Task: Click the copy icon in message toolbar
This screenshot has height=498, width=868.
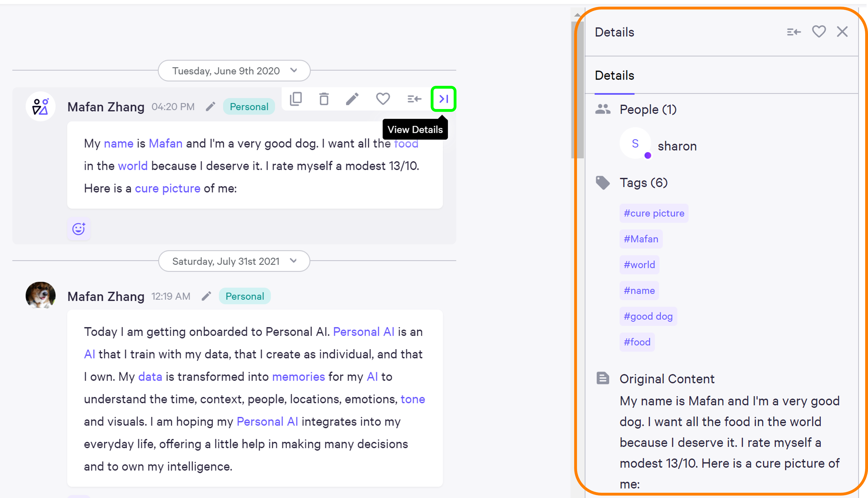Action: click(296, 99)
